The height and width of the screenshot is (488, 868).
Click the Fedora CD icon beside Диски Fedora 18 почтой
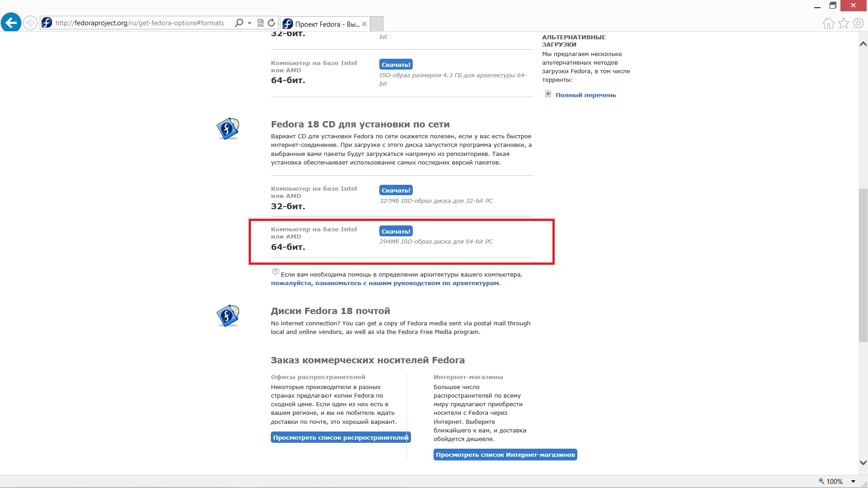(228, 315)
